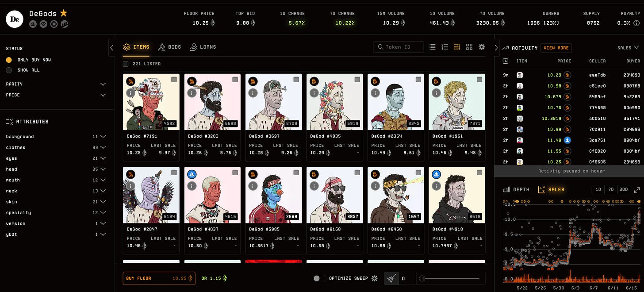Tick the checkbox on DeGod #2364

[x=418, y=79]
